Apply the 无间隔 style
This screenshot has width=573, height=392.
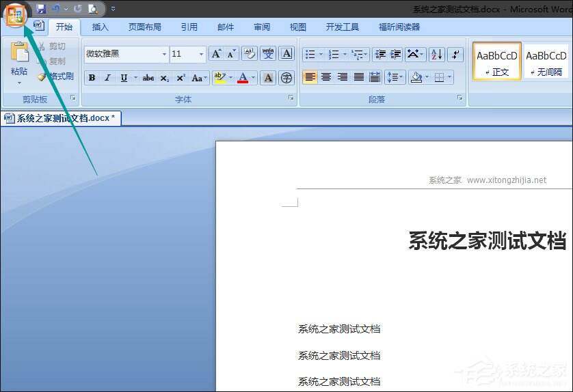(x=546, y=61)
